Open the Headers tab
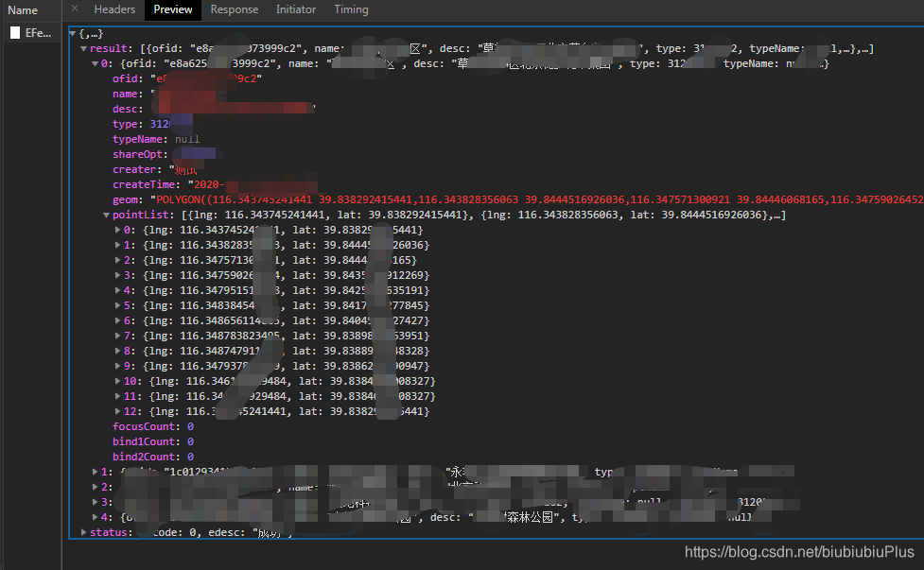Screen dimensions: 924x570 pos(114,9)
